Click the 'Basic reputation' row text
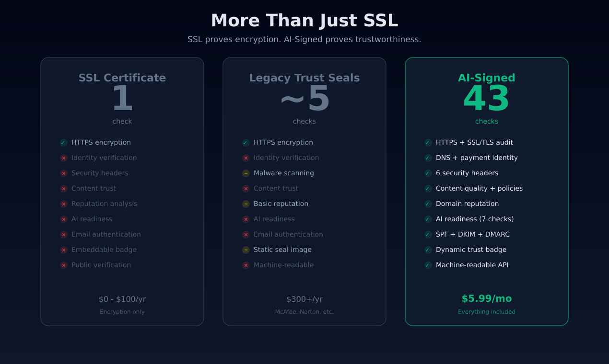This screenshot has width=609, height=364. pos(281,204)
